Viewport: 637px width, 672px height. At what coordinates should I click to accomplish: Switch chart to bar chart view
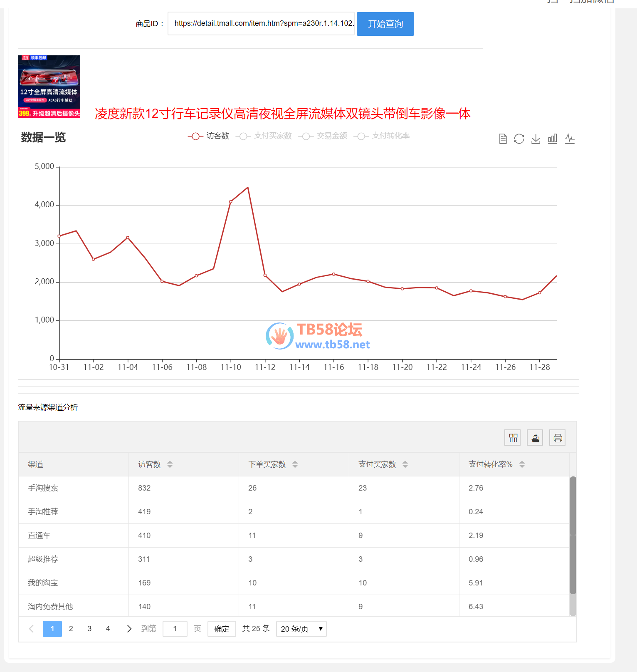552,139
